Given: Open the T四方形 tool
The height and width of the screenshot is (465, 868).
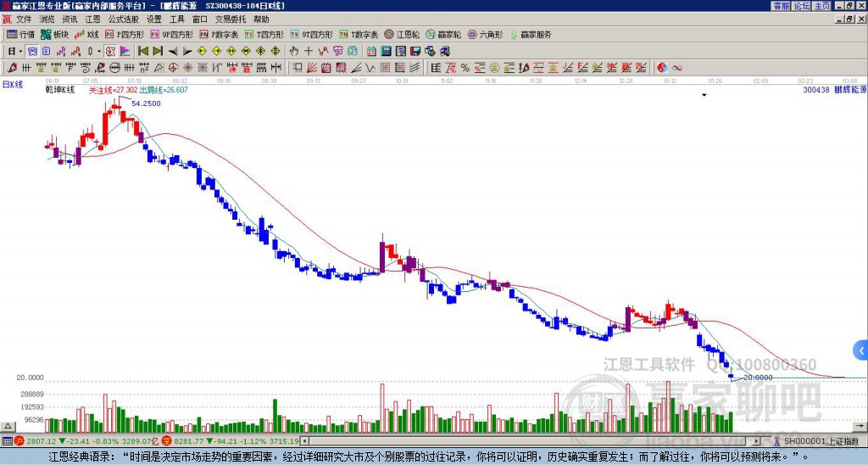Looking at the screenshot, I should click(264, 34).
